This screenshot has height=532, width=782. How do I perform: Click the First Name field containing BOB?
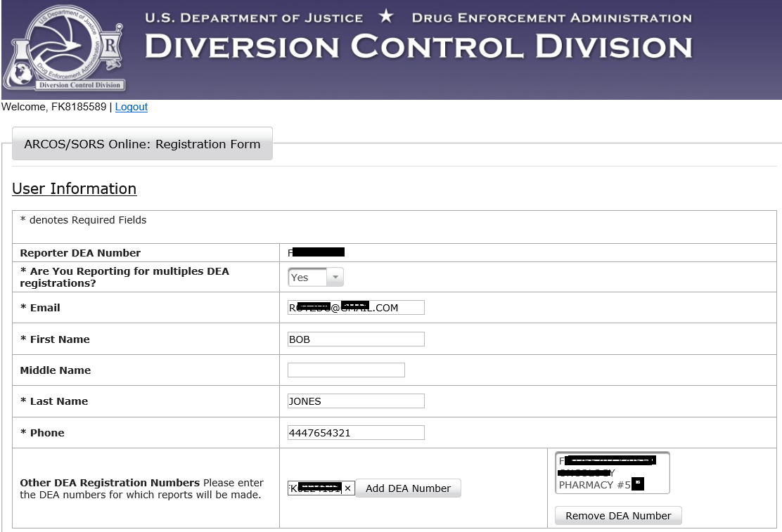[x=356, y=339]
